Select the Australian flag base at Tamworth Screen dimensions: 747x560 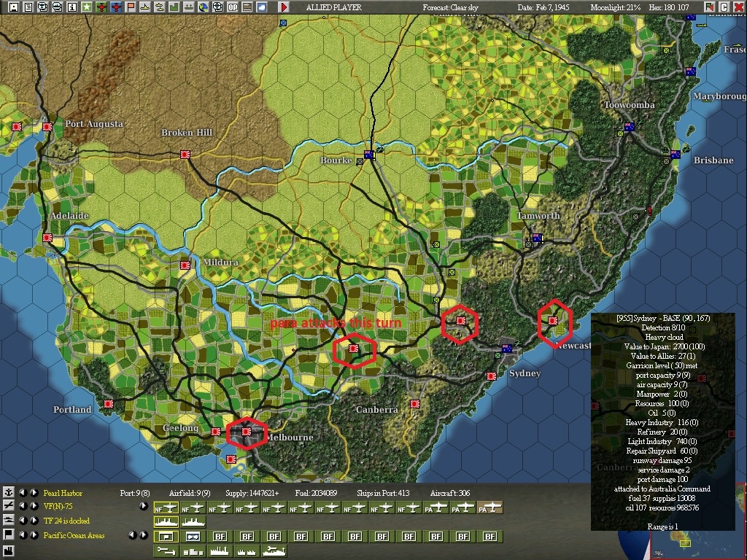[538, 237]
